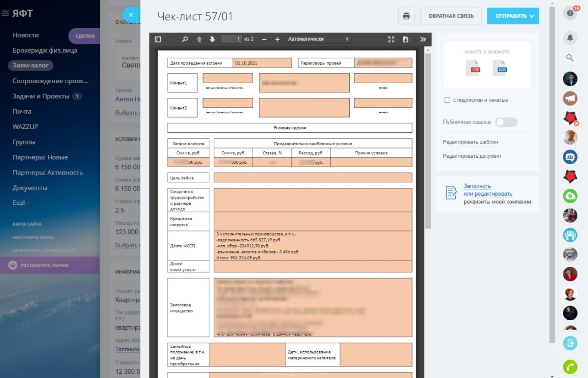This screenshot has height=378, width=588.
Task: Enable the signatures and stamp checkbox
Action: tap(448, 100)
